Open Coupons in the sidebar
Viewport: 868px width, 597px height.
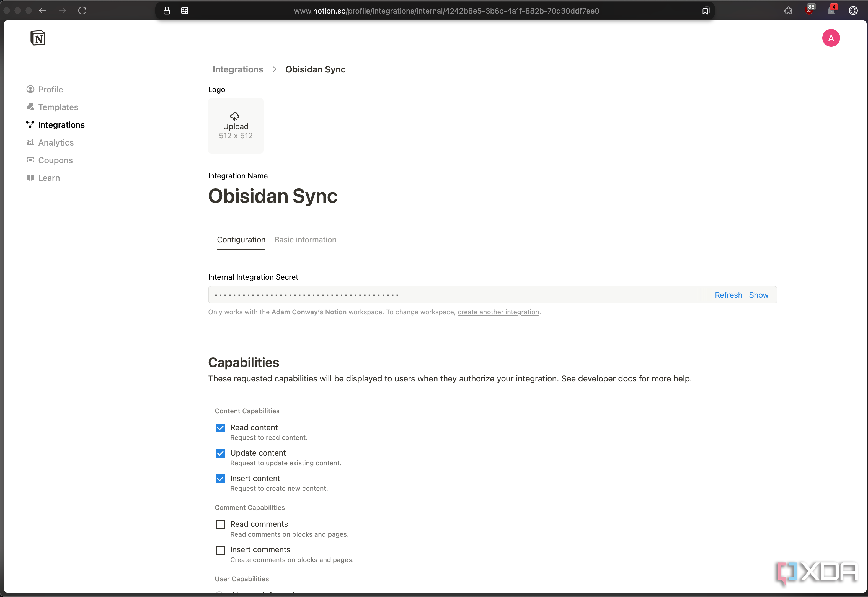[49, 160]
